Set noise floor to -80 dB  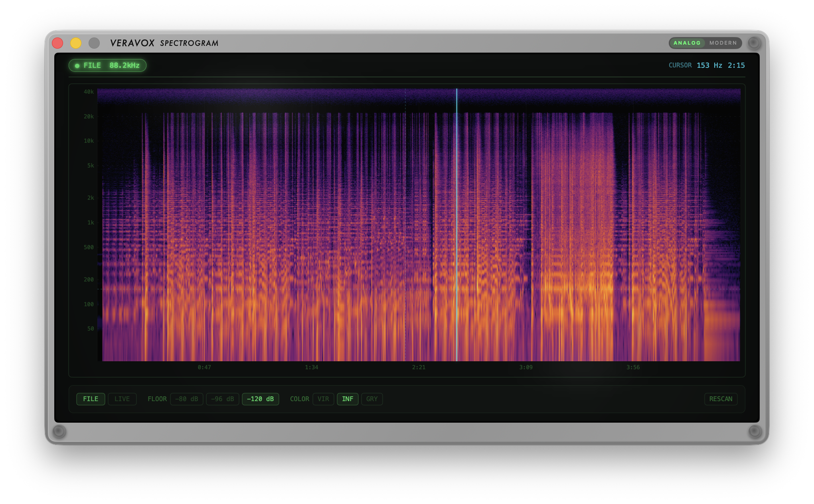coord(187,399)
